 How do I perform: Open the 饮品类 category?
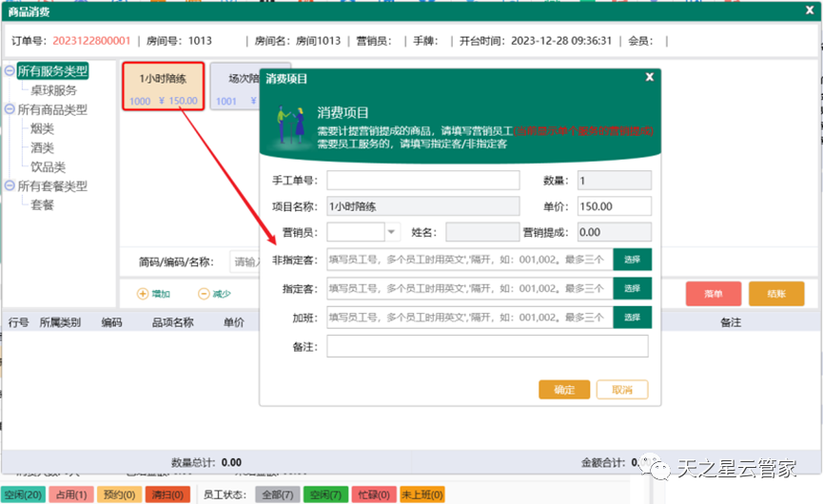pos(48,166)
